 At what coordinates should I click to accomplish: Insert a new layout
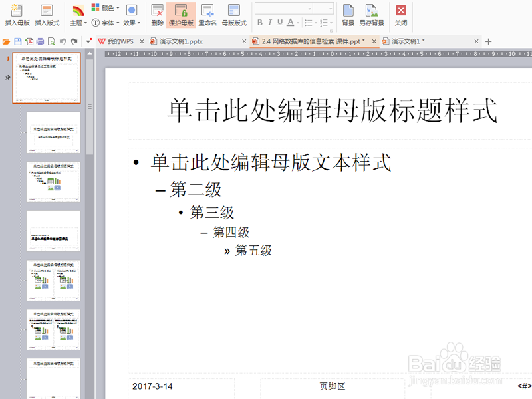pos(45,12)
